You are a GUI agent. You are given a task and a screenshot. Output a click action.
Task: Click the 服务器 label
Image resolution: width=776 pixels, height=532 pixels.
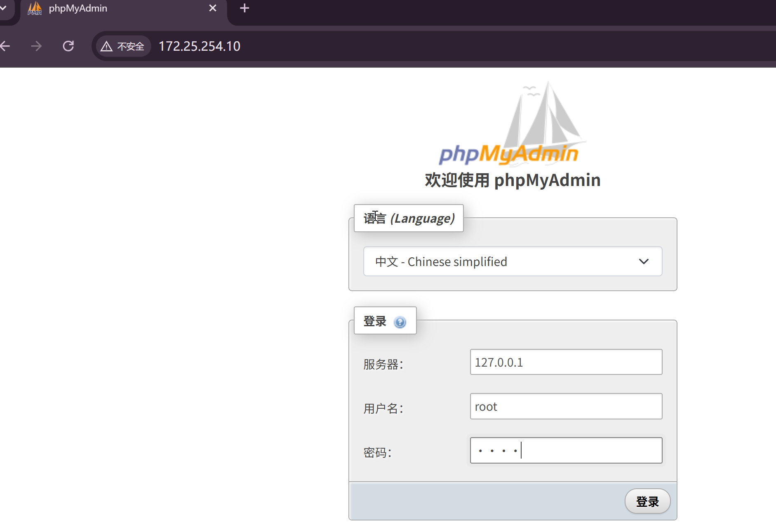pyautogui.click(x=383, y=365)
